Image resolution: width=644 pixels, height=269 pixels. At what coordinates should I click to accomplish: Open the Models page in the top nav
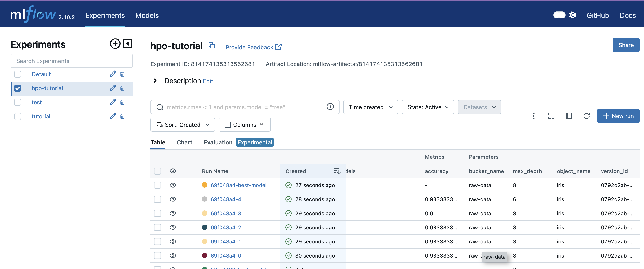147,15
